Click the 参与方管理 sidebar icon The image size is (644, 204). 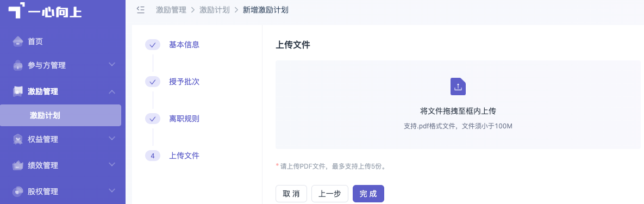click(x=17, y=65)
